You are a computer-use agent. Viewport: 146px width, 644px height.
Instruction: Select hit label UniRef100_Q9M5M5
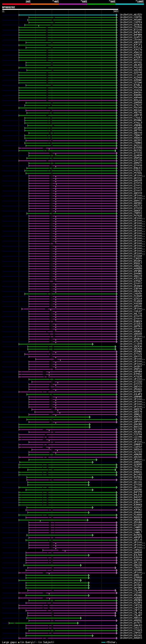(131, 103)
